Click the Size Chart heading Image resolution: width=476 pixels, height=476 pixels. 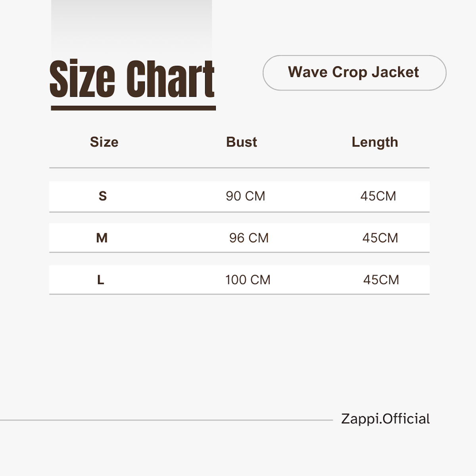(x=132, y=79)
